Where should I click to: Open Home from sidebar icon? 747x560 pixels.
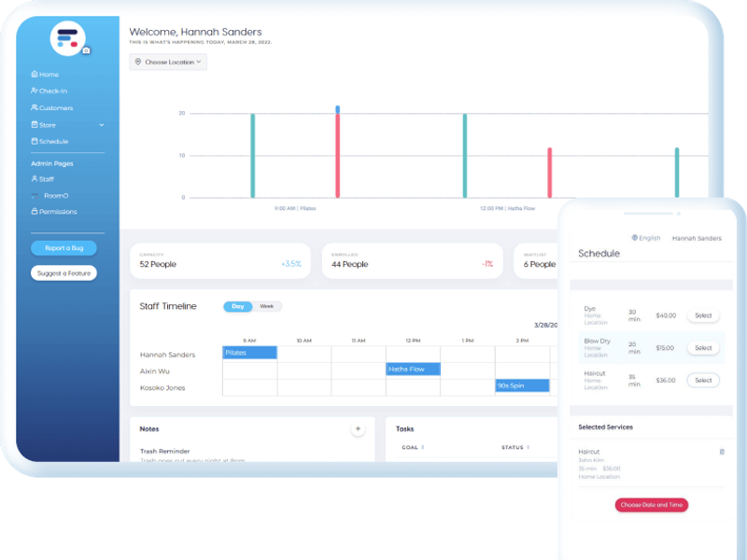[35, 75]
